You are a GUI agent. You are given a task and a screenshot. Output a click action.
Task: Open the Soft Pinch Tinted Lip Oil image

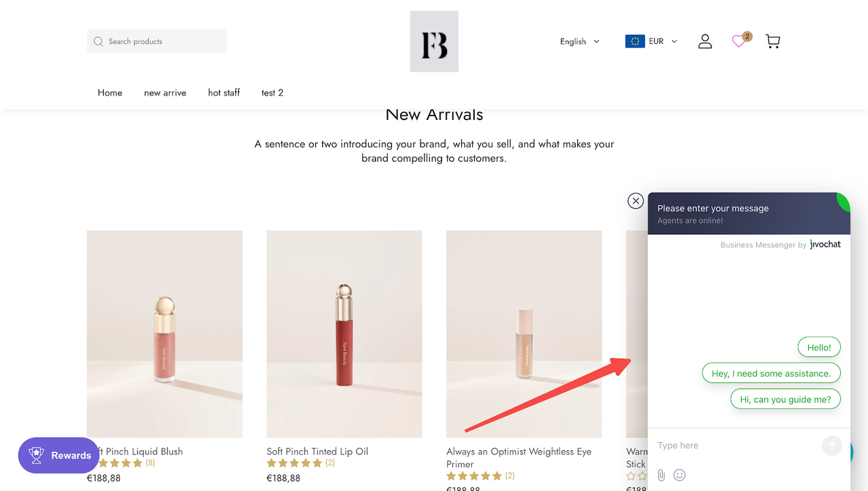[344, 334]
